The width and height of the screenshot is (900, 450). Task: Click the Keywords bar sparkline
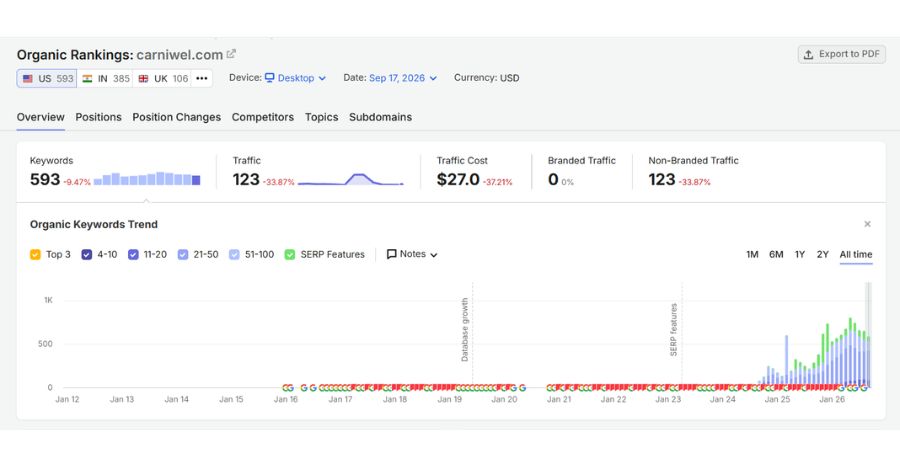[147, 179]
